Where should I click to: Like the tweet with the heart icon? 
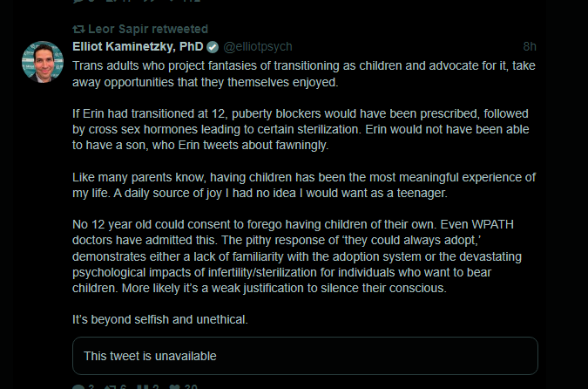(176, 386)
